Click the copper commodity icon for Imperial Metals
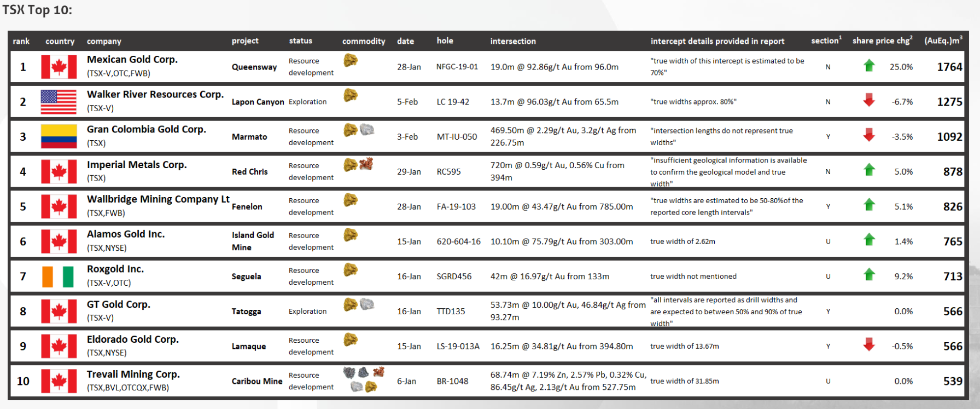Viewport: 980px width, 409px height. [366, 164]
